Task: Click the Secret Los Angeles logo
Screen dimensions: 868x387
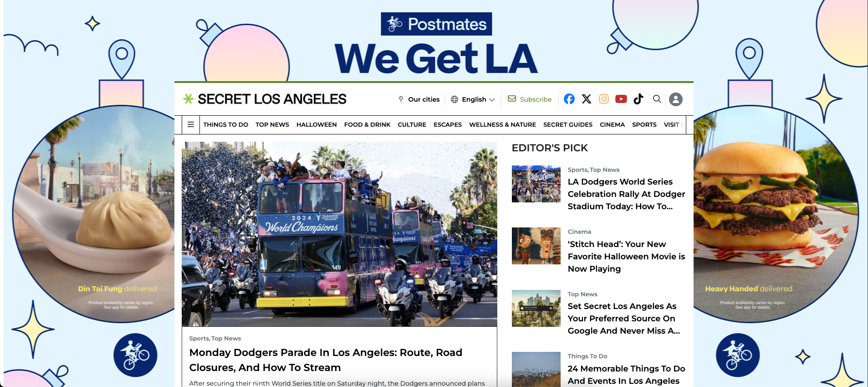Action: [x=265, y=99]
